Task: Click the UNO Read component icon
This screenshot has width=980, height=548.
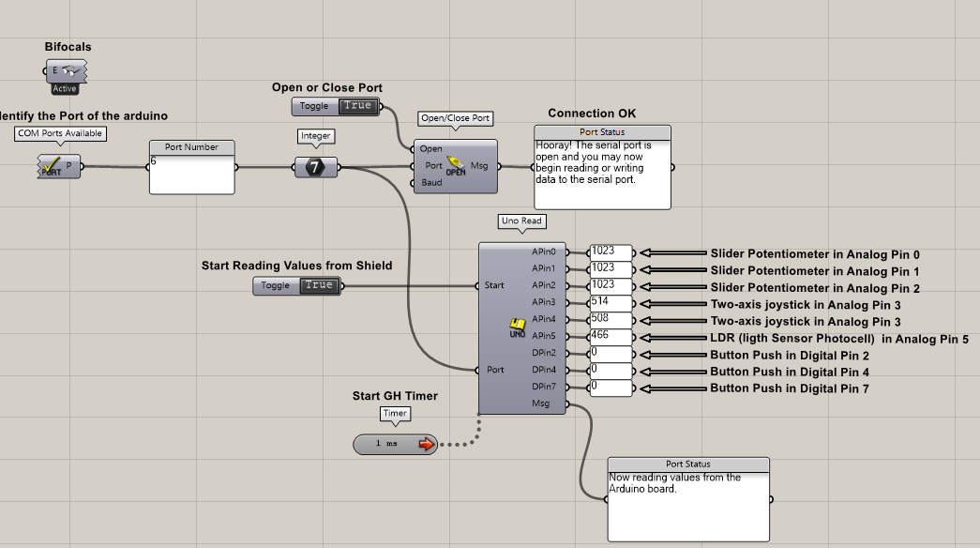Action: (517, 328)
